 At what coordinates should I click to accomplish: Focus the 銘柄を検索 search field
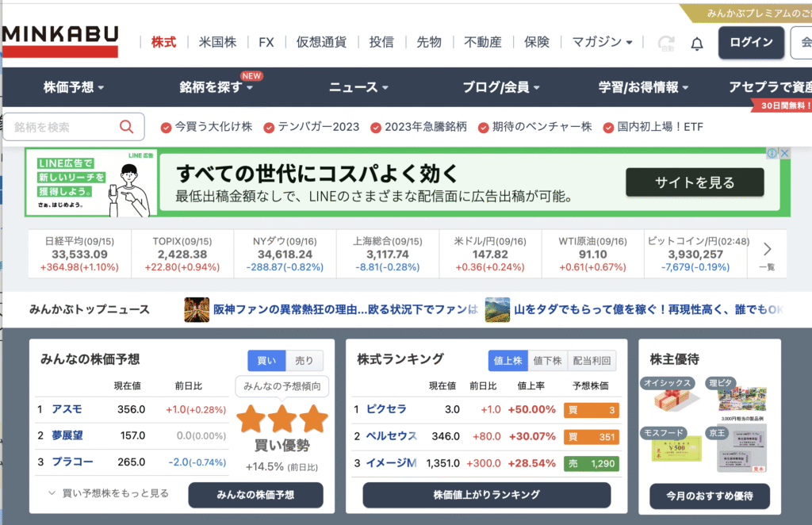tap(74, 127)
